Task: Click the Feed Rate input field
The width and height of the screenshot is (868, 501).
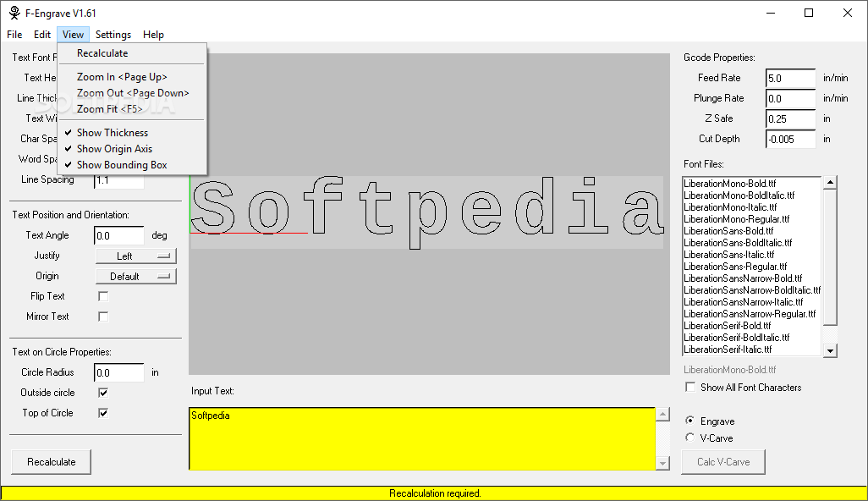Action: pyautogui.click(x=790, y=78)
